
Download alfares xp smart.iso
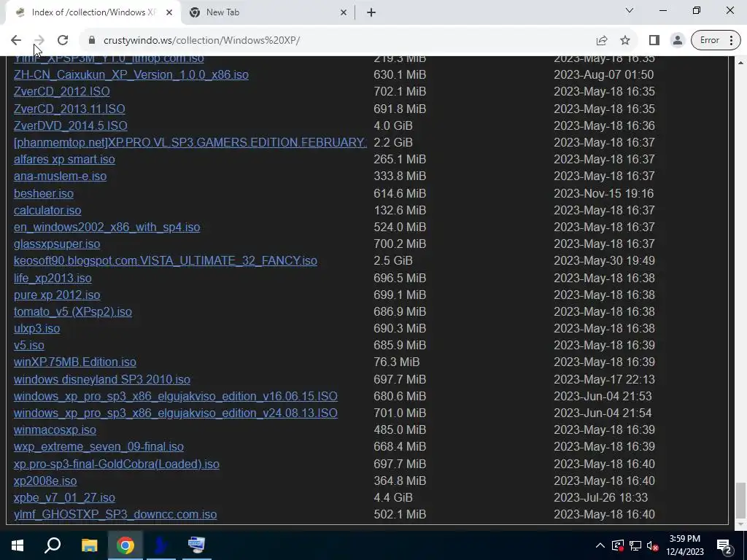64,159
